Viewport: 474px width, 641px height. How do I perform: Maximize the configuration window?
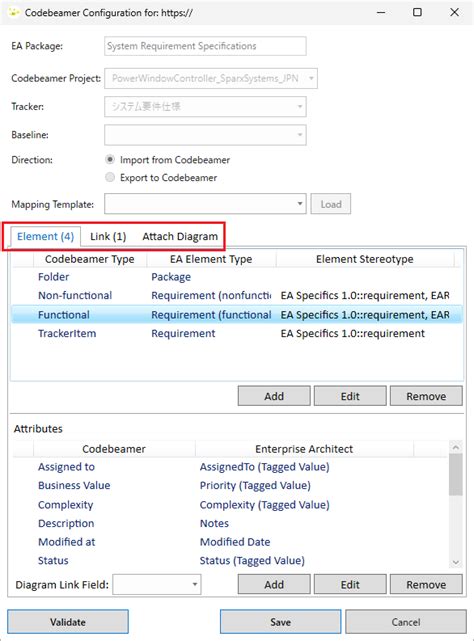coord(417,12)
